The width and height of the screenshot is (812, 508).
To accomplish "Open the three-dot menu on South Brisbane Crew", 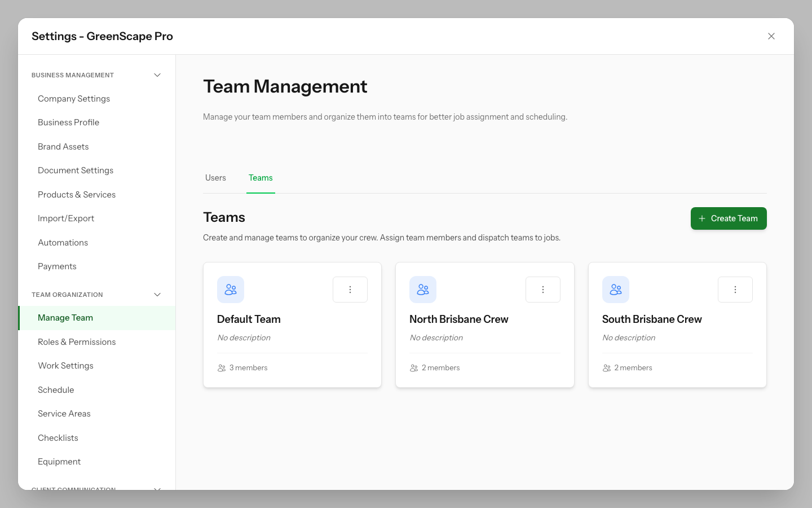I will coord(735,289).
